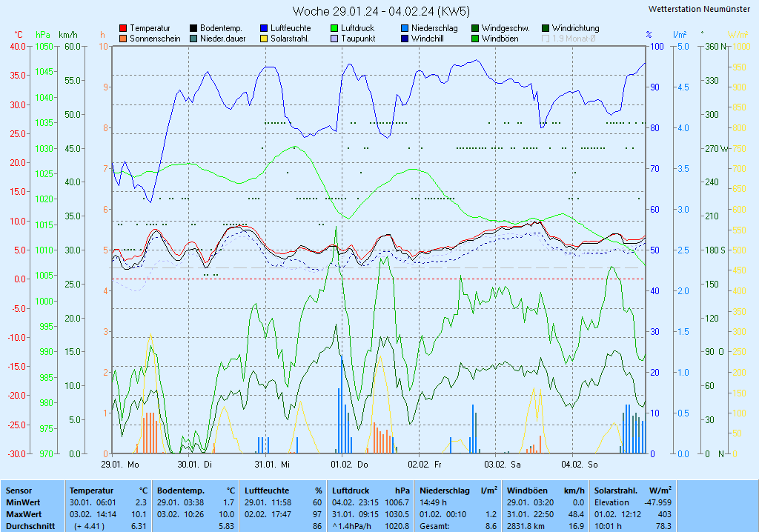Screen dimensions: 759x532
Task: Click the yellow Solarstrahl. legend swatch
Action: pos(264,39)
